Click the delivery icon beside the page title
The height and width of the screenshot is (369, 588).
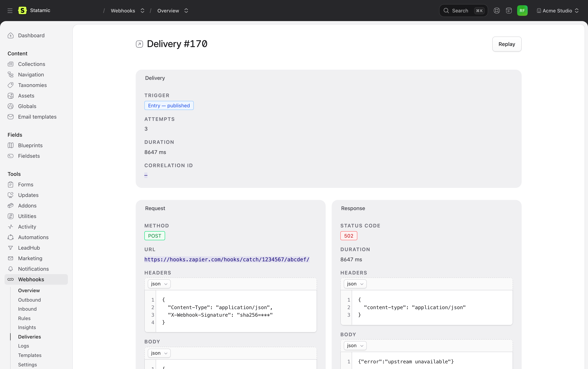pyautogui.click(x=139, y=44)
